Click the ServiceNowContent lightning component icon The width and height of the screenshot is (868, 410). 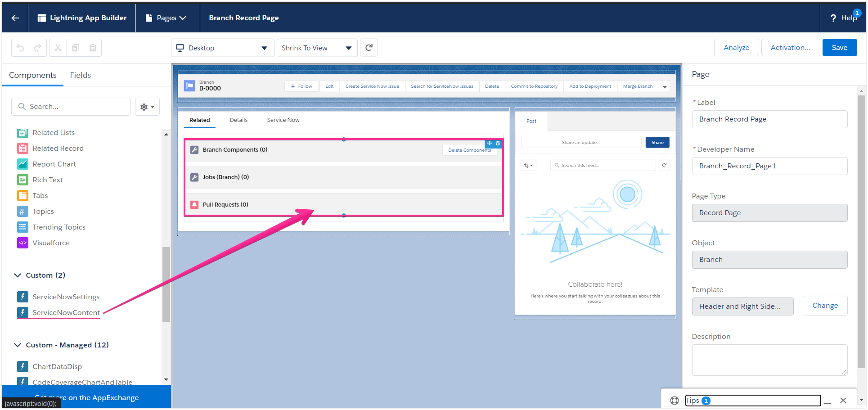click(22, 312)
